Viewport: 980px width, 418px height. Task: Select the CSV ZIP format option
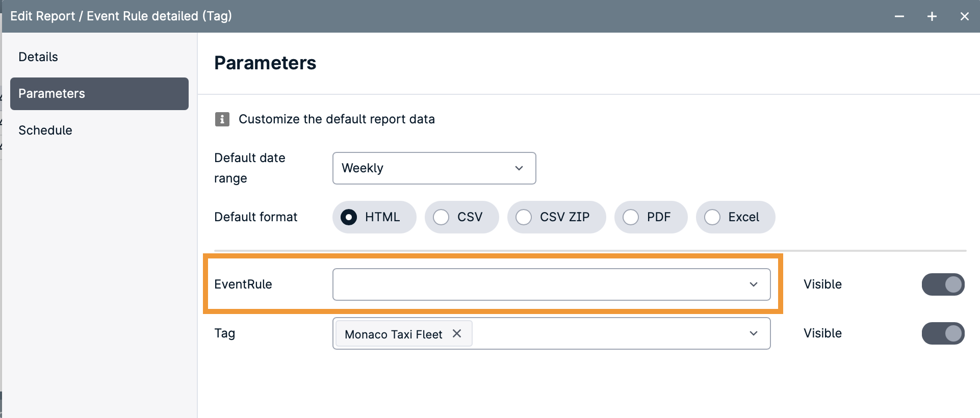point(524,217)
